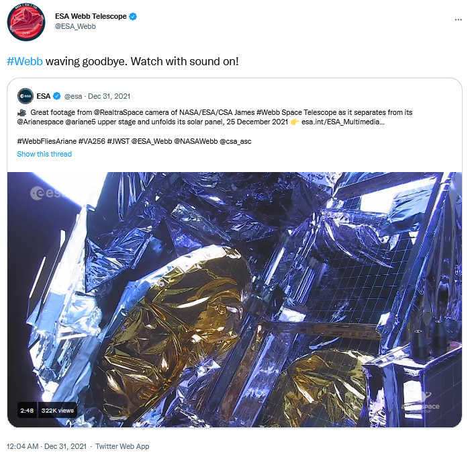Open the @NASAWebb mention
The width and height of the screenshot is (476, 459).
196,141
